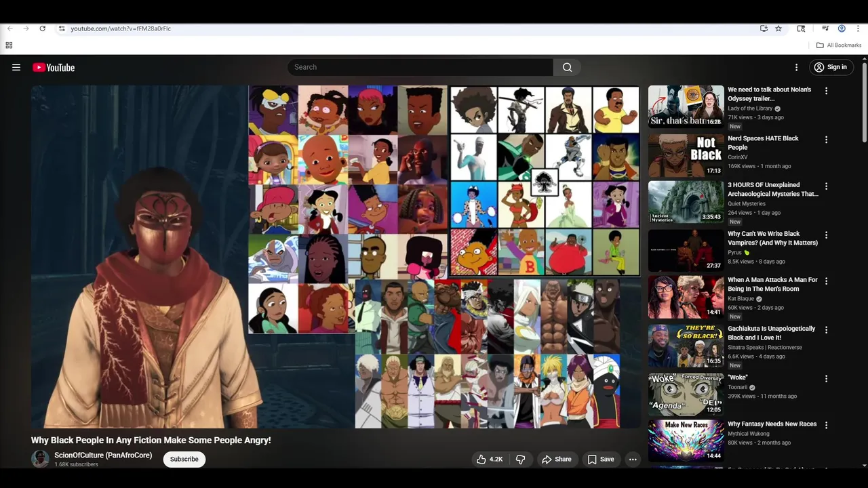
Task: Open browser extensions icon
Action: pos(801,28)
